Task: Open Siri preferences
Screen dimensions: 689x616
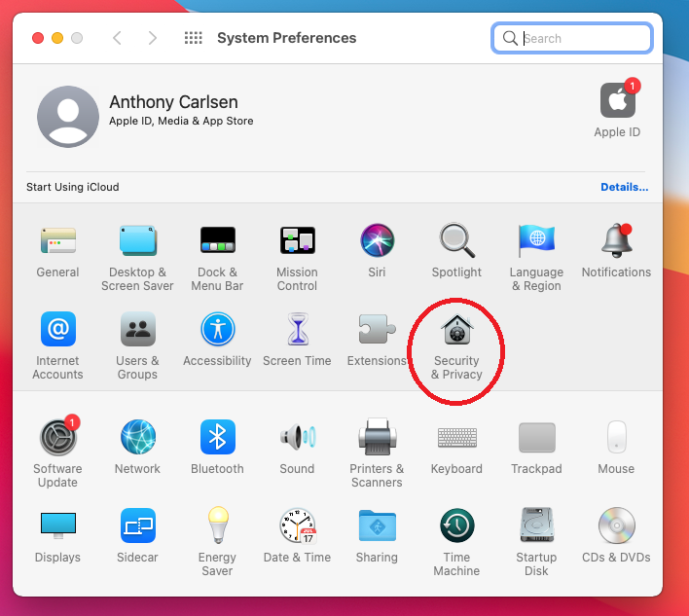Action: coord(377,240)
